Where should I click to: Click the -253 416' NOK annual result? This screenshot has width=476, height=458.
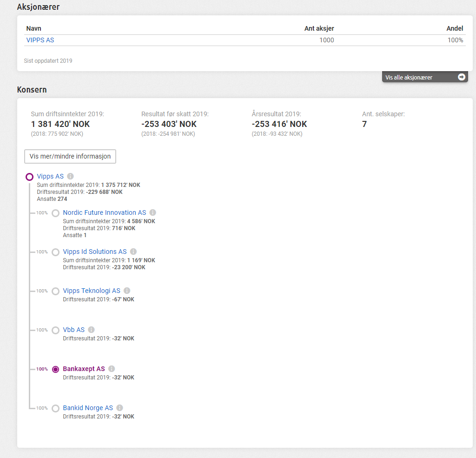(279, 124)
